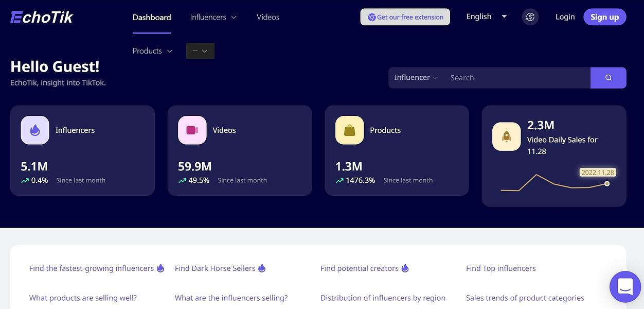Click the green trend arrow under Influencers
The height and width of the screenshot is (309, 644).
pyautogui.click(x=25, y=181)
